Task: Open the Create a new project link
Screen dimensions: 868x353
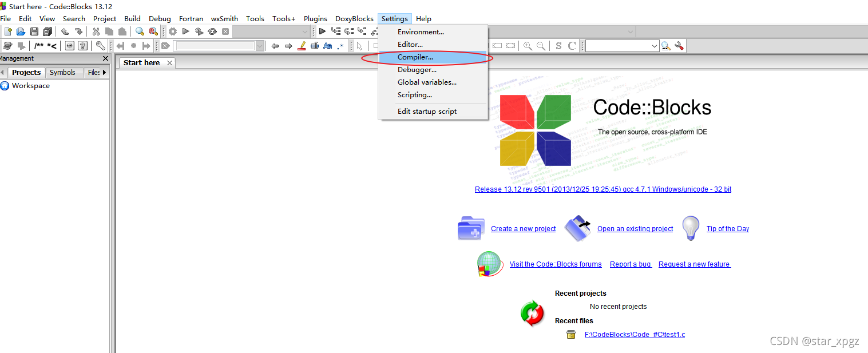Action: pyautogui.click(x=523, y=229)
